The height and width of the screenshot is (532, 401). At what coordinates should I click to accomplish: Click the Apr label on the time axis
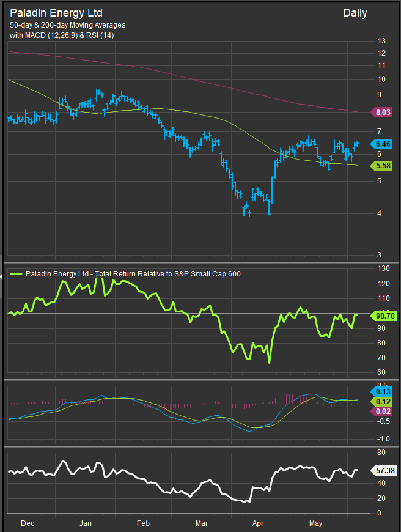(258, 523)
